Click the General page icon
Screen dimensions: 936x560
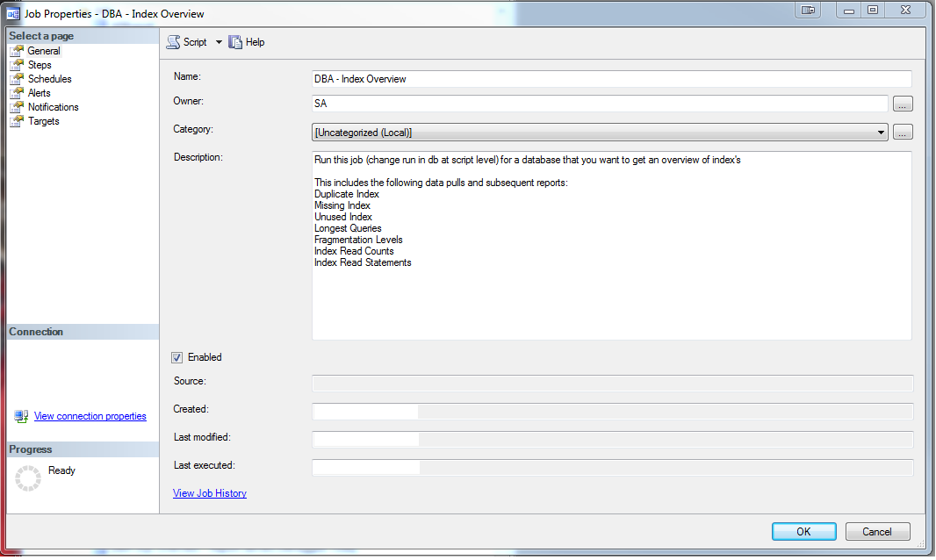point(16,51)
